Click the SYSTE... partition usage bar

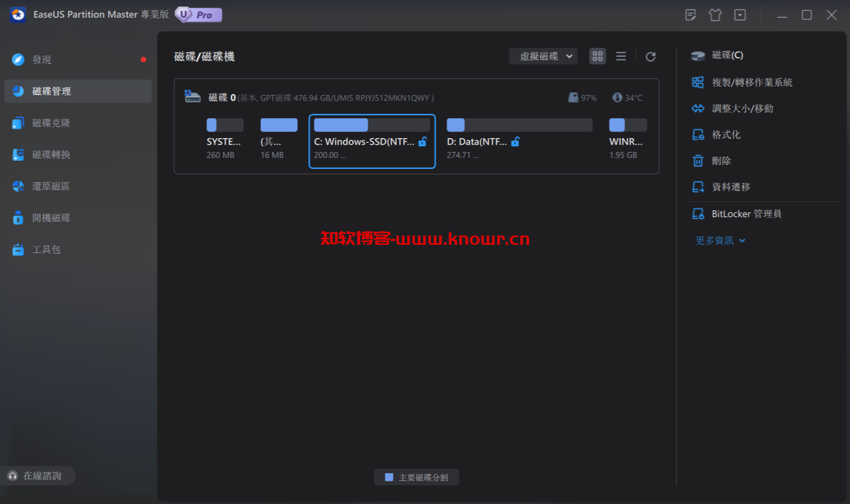click(225, 125)
